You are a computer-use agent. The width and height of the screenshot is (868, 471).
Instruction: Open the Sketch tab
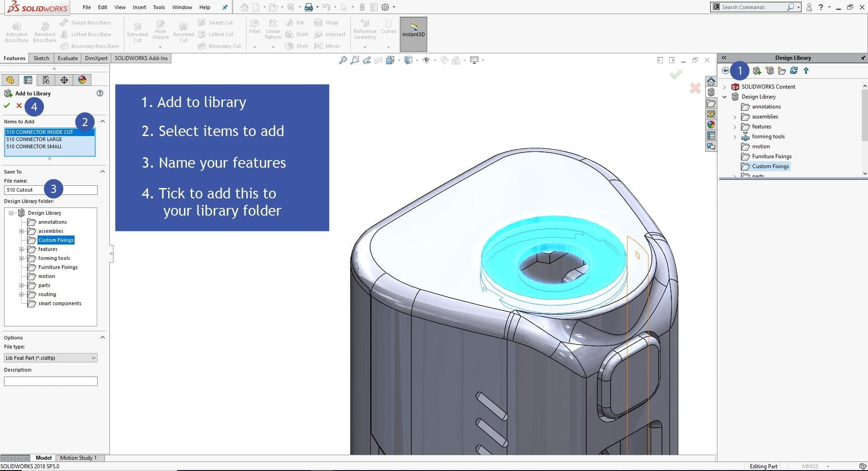pyautogui.click(x=41, y=58)
